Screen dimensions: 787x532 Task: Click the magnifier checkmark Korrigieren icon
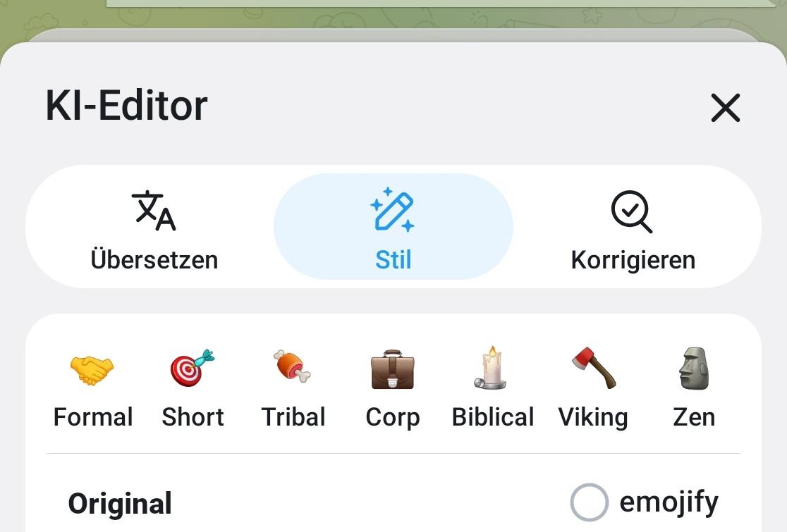coord(632,211)
